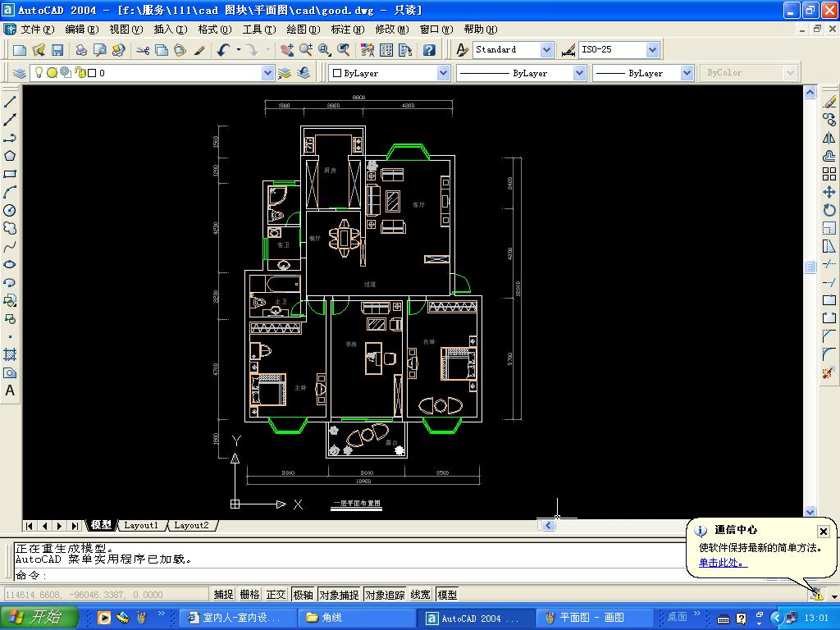Toggle the 极轴 polar tracking
840x630 pixels.
click(304, 595)
